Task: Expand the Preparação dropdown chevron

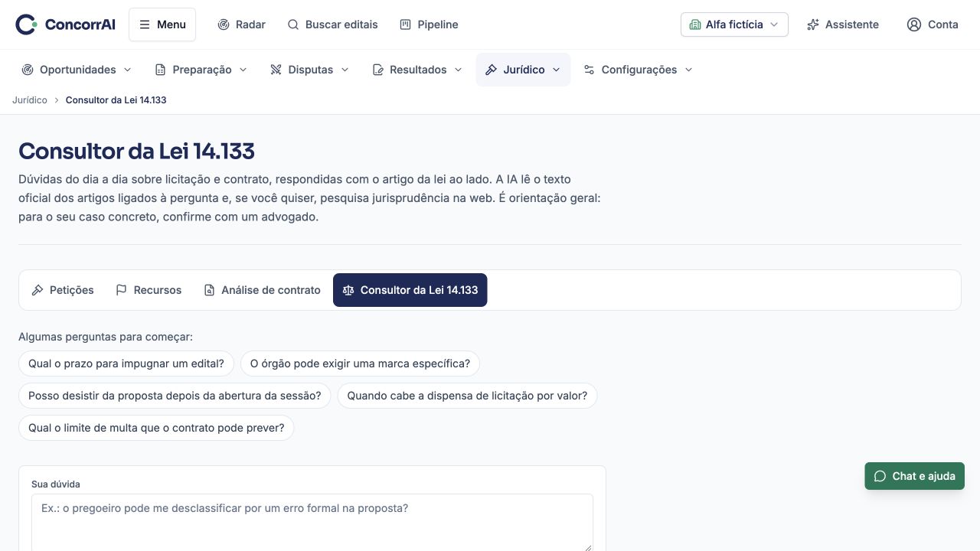Action: click(243, 70)
